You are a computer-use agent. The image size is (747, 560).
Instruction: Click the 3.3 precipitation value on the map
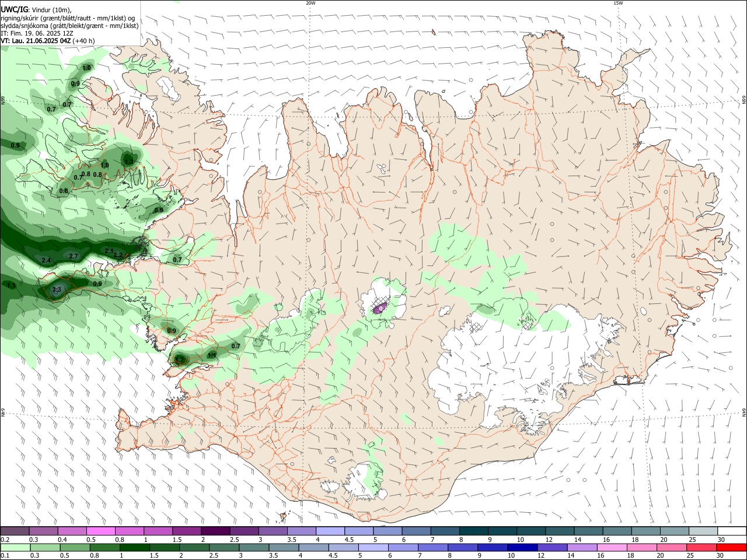point(57,289)
